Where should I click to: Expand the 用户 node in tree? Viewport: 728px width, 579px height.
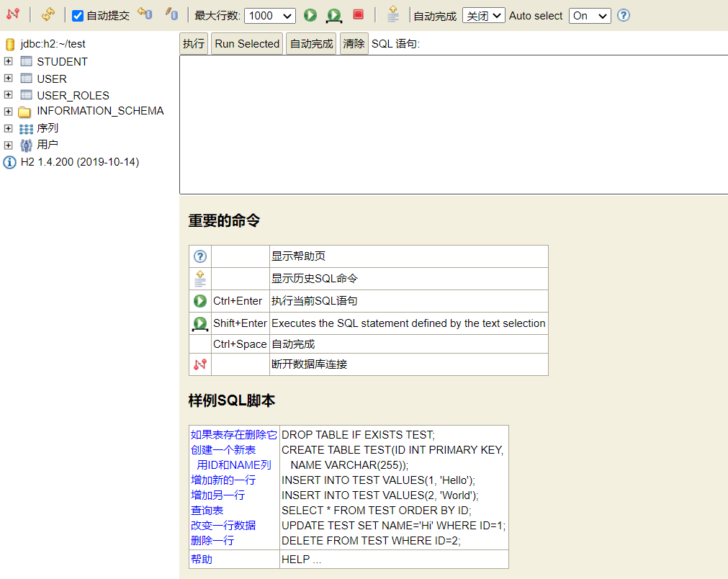(9, 145)
